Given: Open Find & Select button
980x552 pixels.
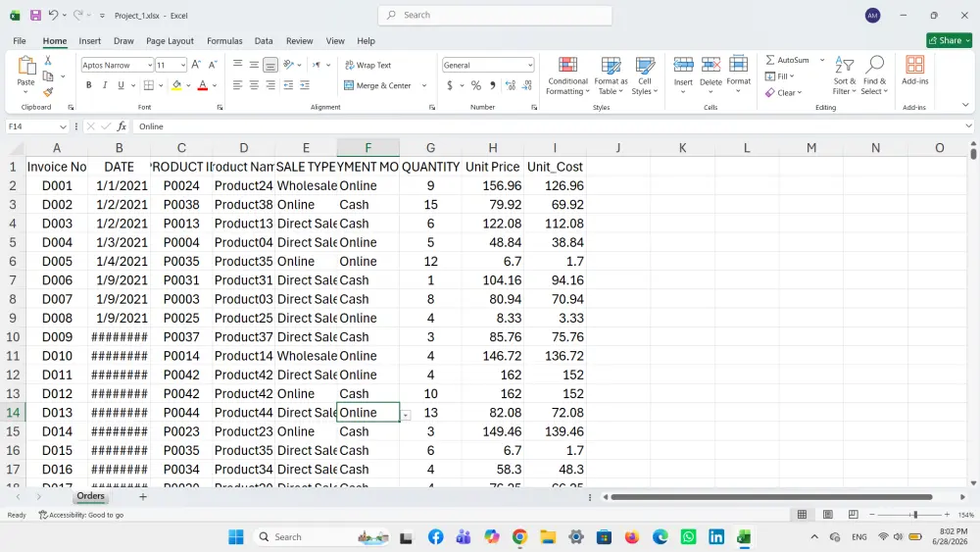Looking at the screenshot, I should (x=874, y=75).
